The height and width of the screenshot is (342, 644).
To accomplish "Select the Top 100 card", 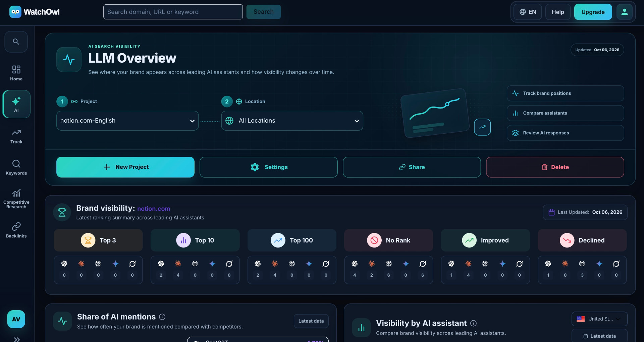I will click(292, 240).
